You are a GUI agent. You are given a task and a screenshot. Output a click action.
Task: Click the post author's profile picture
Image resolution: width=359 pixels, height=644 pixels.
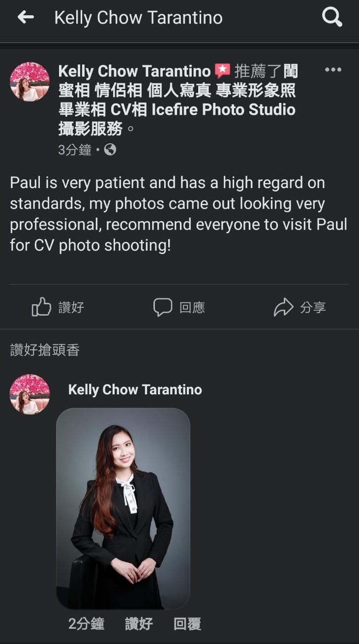(x=30, y=82)
